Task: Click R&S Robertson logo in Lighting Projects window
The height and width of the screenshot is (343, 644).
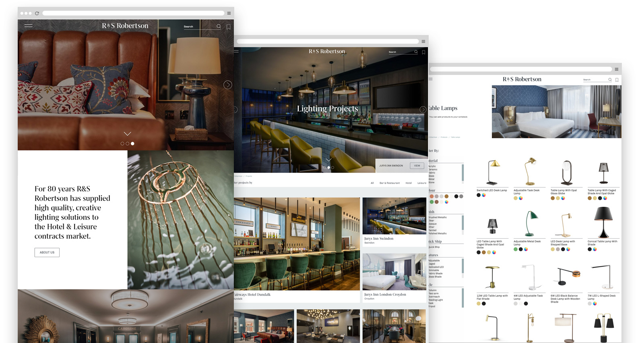Action: pyautogui.click(x=327, y=51)
